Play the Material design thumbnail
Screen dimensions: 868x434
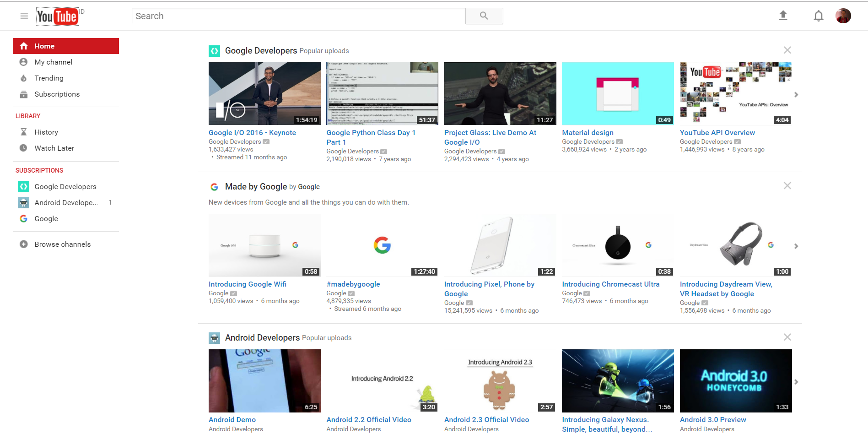[618, 93]
